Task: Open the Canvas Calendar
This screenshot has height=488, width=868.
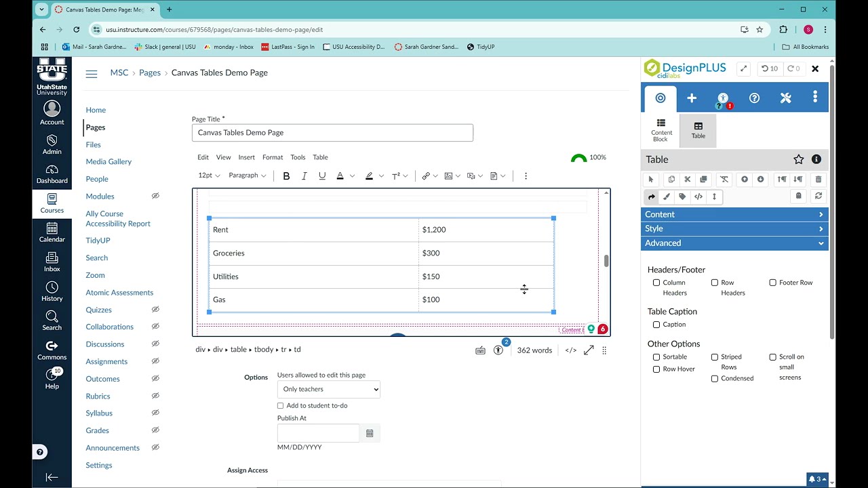Action: click(x=52, y=232)
